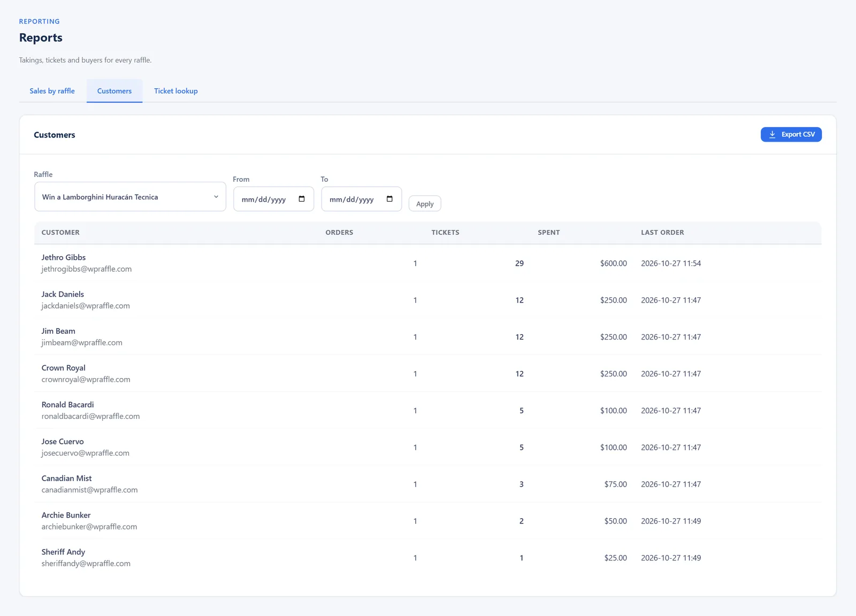
Task: Open the To date calendar picker icon
Action: [389, 199]
